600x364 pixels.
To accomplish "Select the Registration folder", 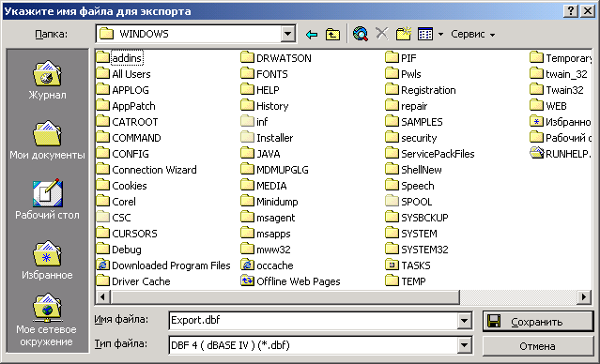I will [x=421, y=90].
